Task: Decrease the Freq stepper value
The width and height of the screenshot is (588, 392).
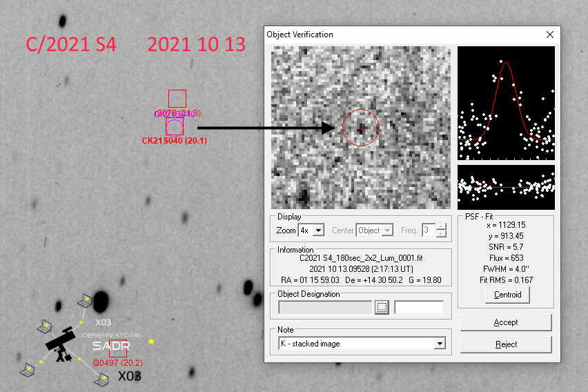Action: point(442,233)
